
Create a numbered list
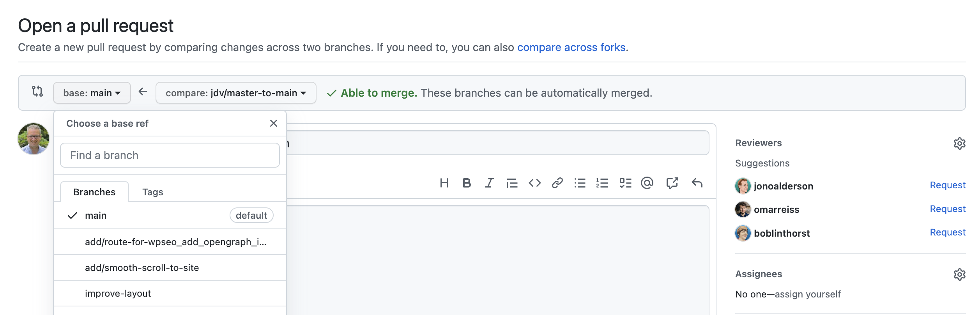click(602, 182)
